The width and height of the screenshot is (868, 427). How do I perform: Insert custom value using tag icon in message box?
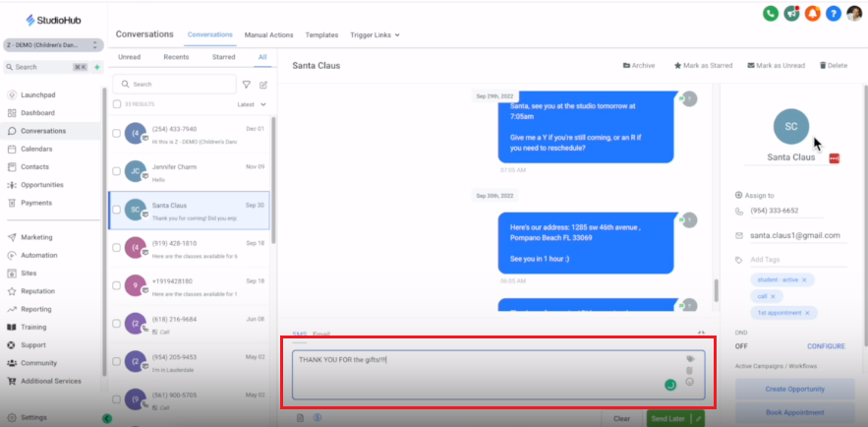pos(690,359)
